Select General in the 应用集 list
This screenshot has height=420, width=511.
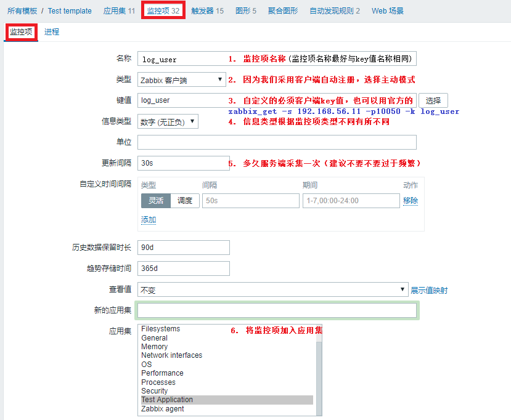pos(227,338)
